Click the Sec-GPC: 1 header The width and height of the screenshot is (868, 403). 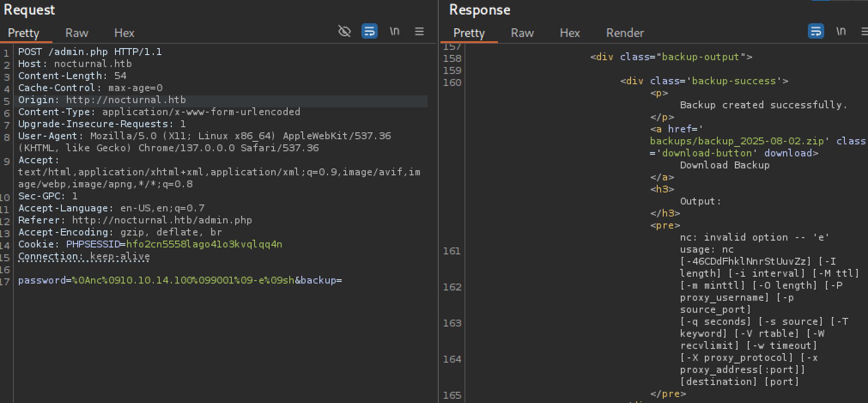(48, 196)
